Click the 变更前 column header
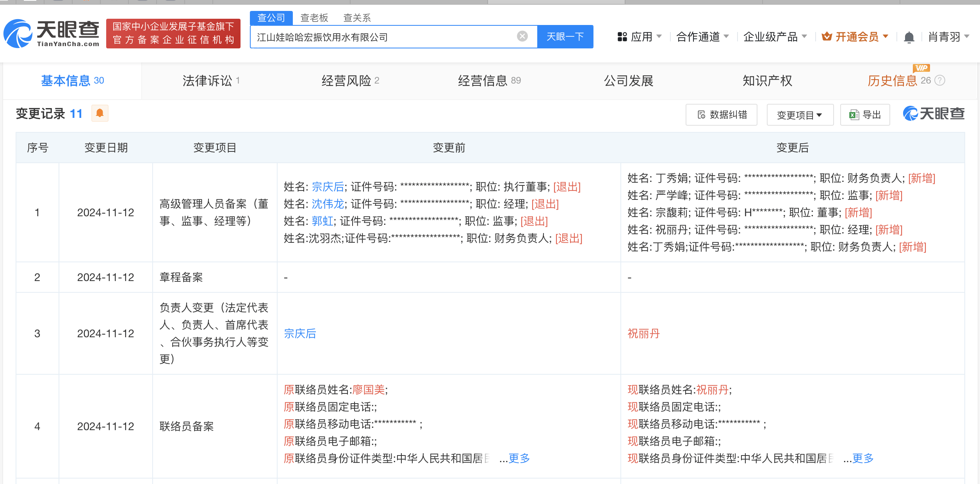Viewport: 980px width, 484px height. (449, 148)
